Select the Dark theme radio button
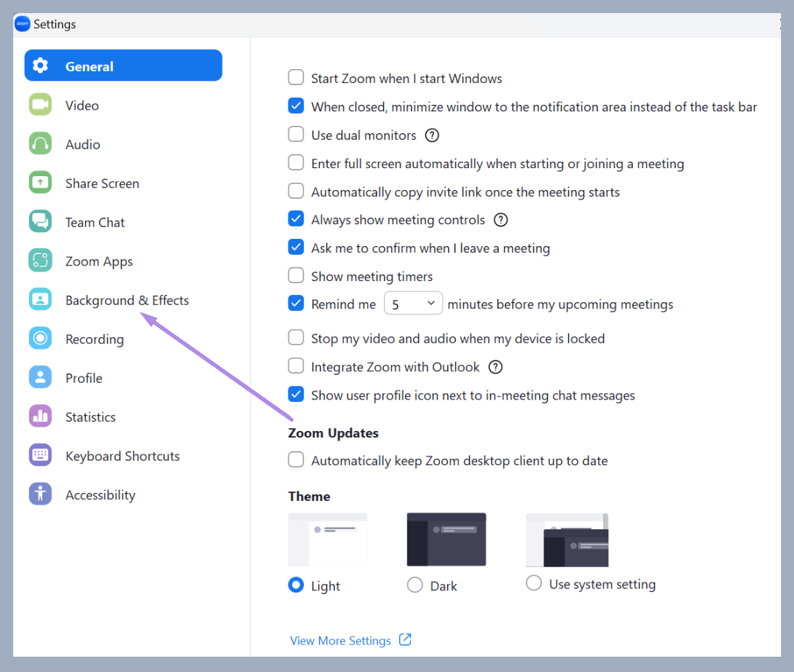Viewport: 794px width, 672px height. tap(414, 585)
